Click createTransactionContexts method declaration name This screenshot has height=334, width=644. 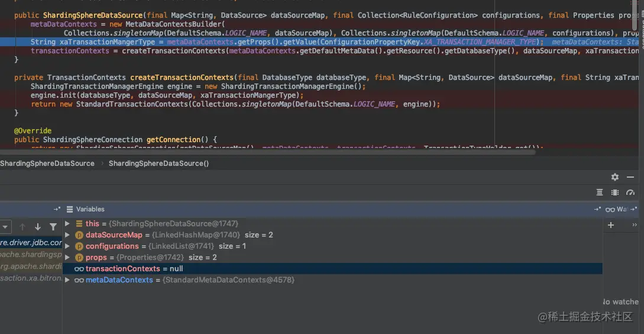point(182,78)
